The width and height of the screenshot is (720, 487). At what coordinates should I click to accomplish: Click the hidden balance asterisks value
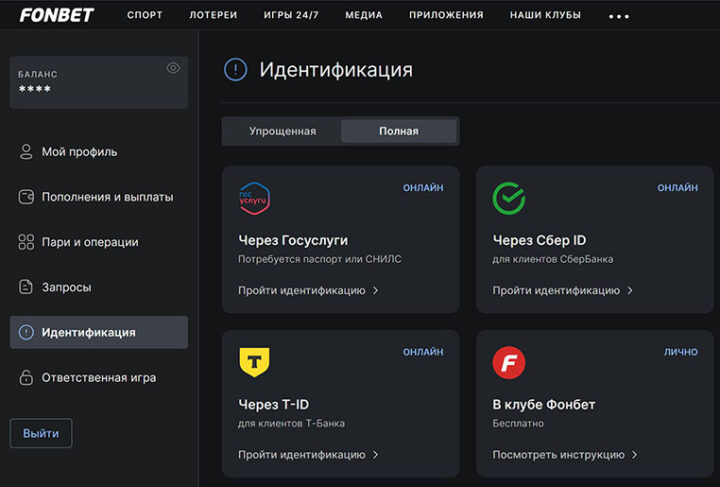click(x=35, y=89)
